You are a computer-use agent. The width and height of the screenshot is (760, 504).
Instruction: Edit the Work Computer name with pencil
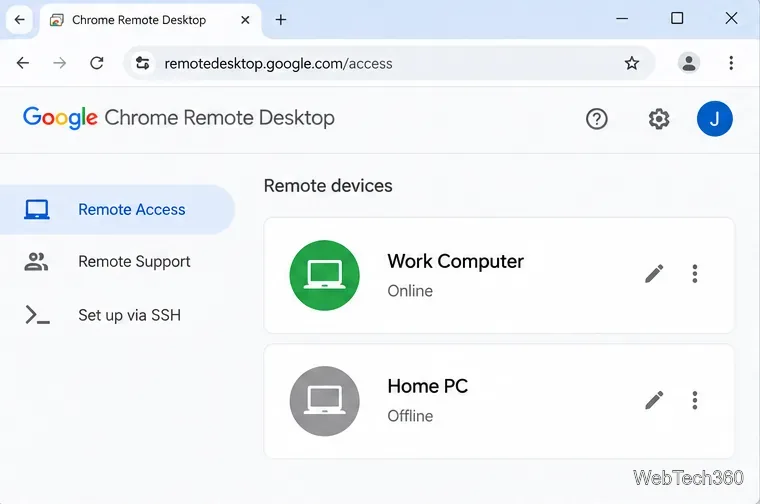coord(654,274)
